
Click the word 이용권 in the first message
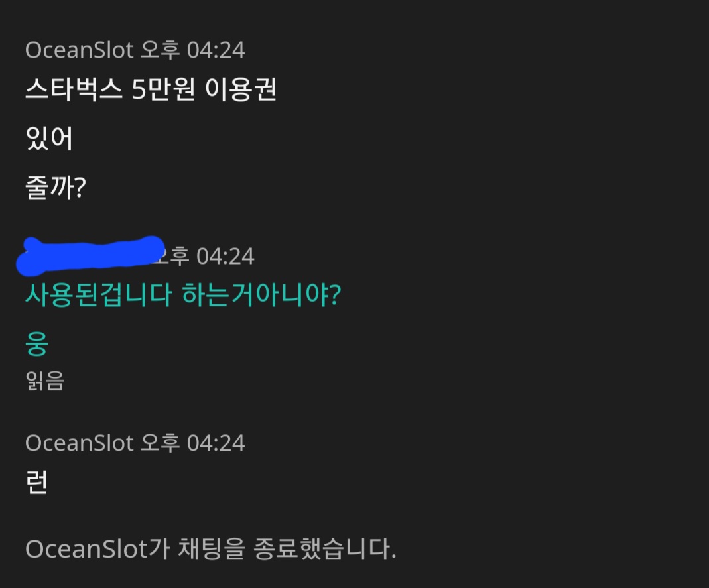pyautogui.click(x=241, y=89)
